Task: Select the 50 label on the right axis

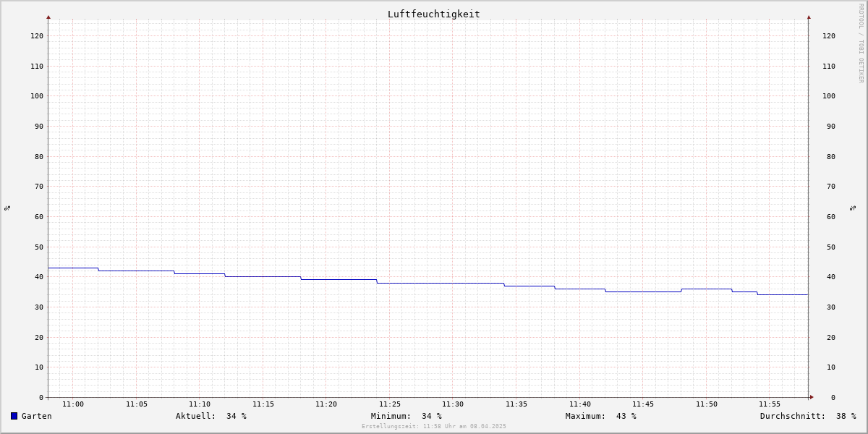Action: coord(831,247)
